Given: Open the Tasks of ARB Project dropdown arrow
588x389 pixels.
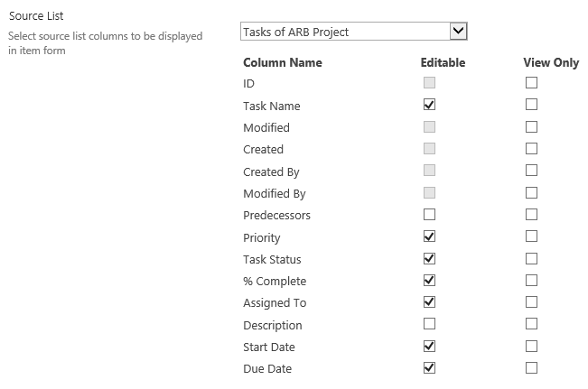Looking at the screenshot, I should 458,31.
